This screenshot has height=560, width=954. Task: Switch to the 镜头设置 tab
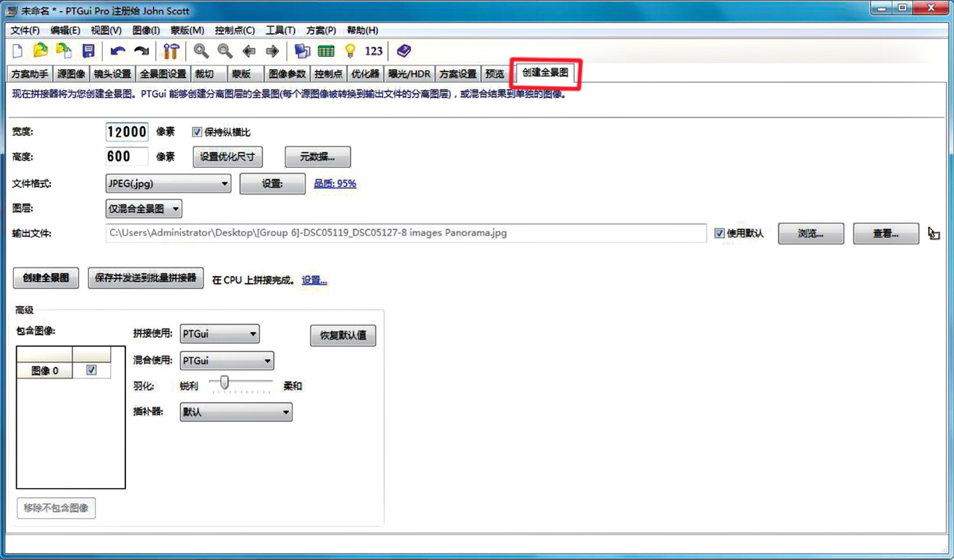click(x=112, y=74)
